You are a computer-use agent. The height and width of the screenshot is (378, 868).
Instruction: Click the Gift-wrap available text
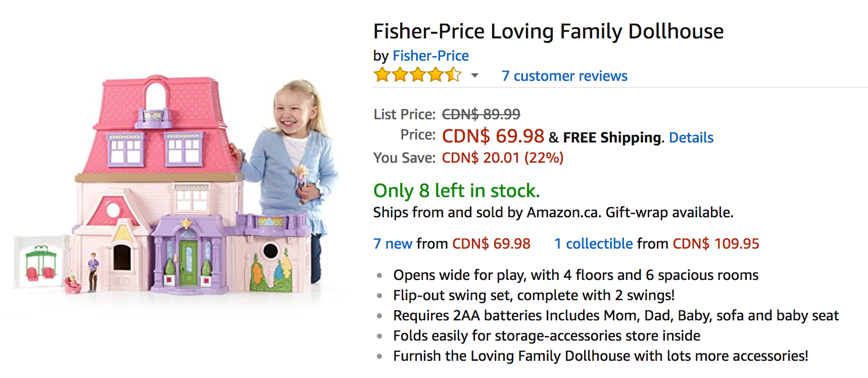click(x=669, y=212)
